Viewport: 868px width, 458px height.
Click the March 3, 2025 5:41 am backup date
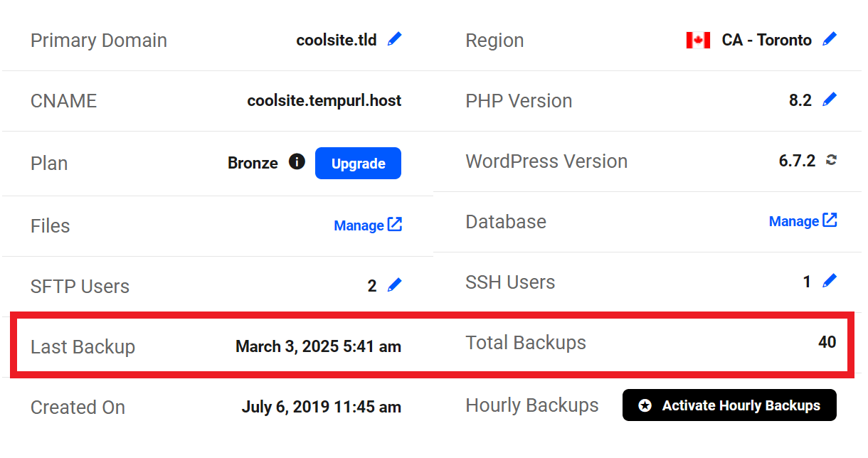click(x=318, y=346)
